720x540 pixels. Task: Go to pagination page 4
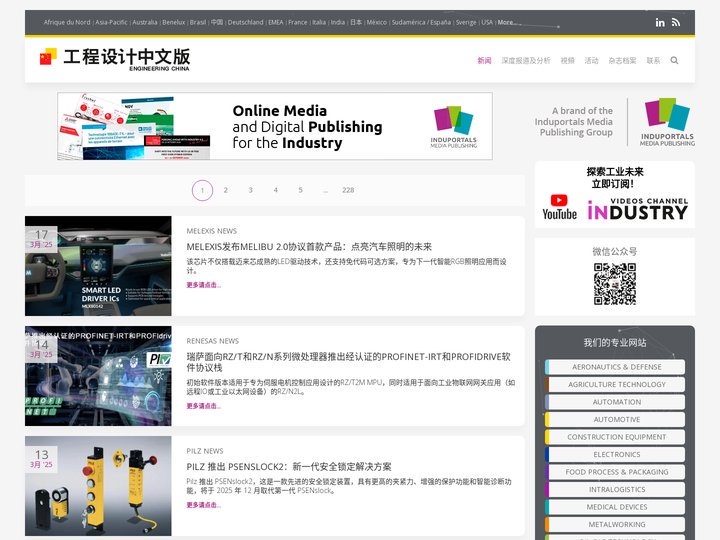[276, 190]
